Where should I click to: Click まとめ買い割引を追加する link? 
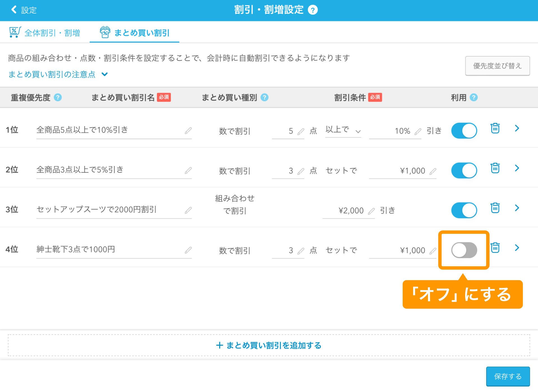click(x=269, y=345)
